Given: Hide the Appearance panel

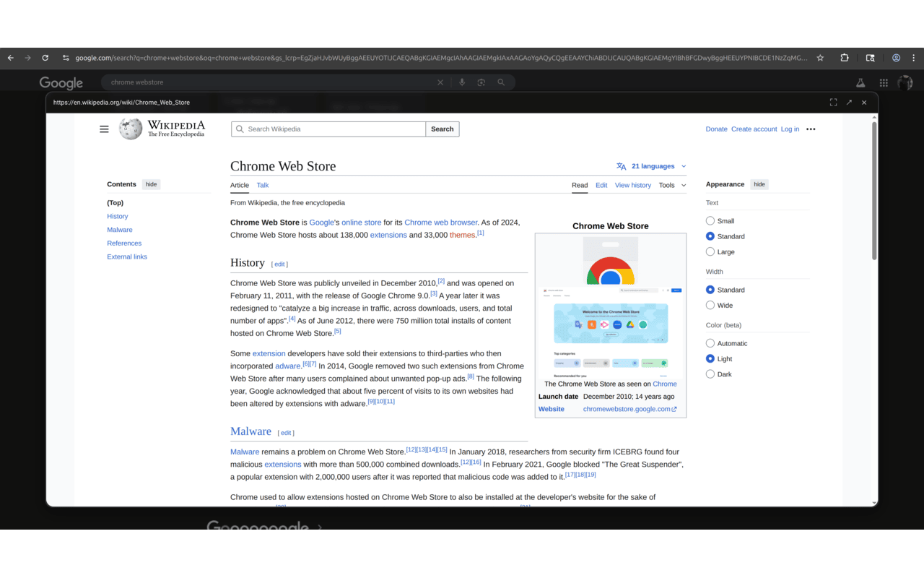Looking at the screenshot, I should [x=759, y=184].
